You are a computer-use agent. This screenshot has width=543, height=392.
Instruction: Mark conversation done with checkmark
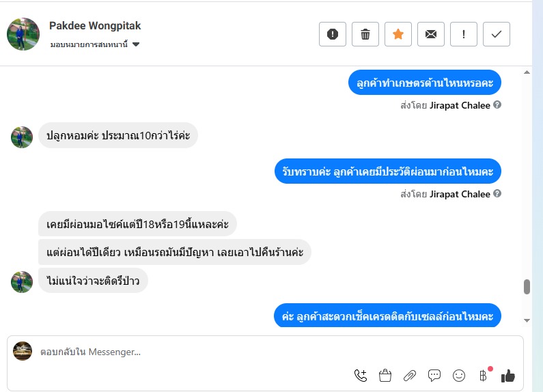click(x=497, y=34)
